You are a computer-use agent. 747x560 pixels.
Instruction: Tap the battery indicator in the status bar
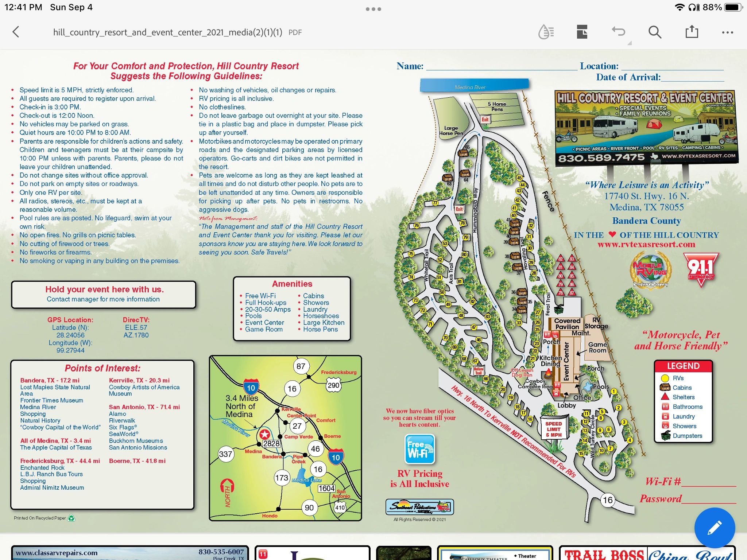pyautogui.click(x=734, y=6)
